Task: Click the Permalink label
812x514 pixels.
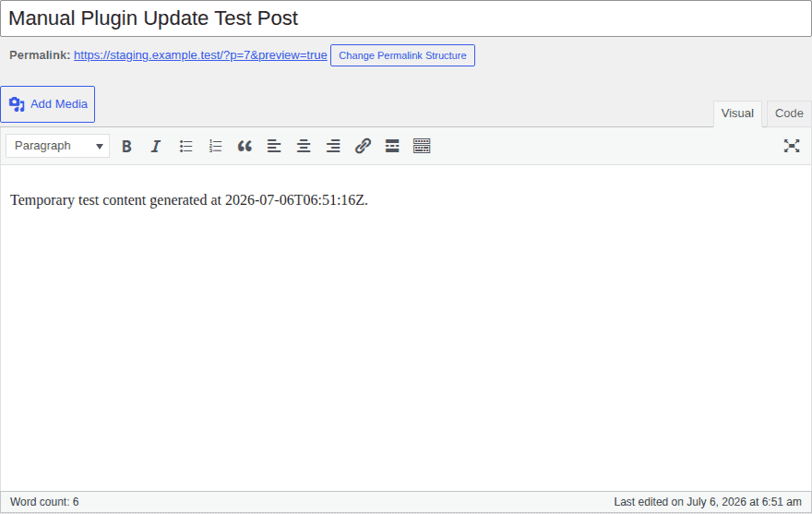Action: pyautogui.click(x=40, y=55)
